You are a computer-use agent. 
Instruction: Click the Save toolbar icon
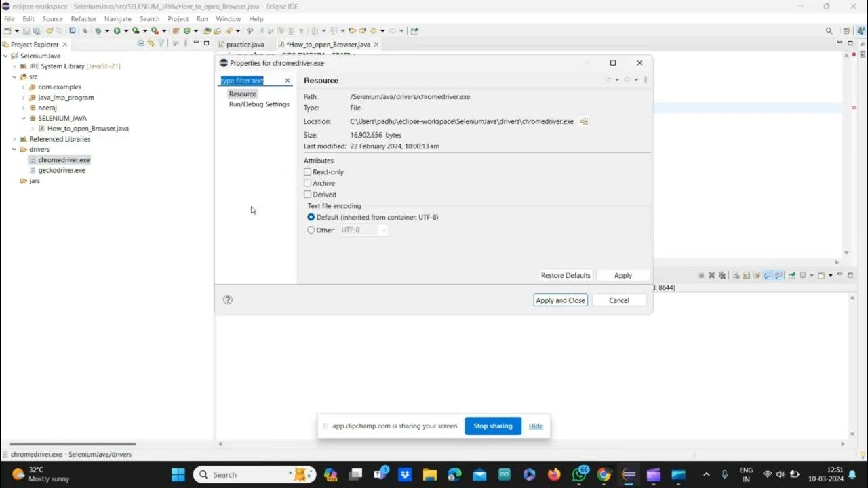tap(26, 30)
